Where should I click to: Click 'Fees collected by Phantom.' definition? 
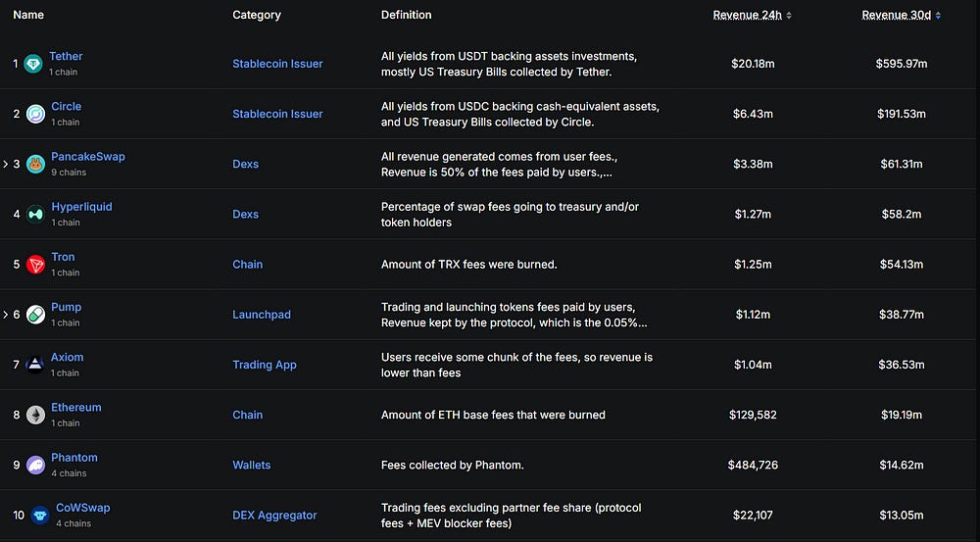[x=453, y=466]
